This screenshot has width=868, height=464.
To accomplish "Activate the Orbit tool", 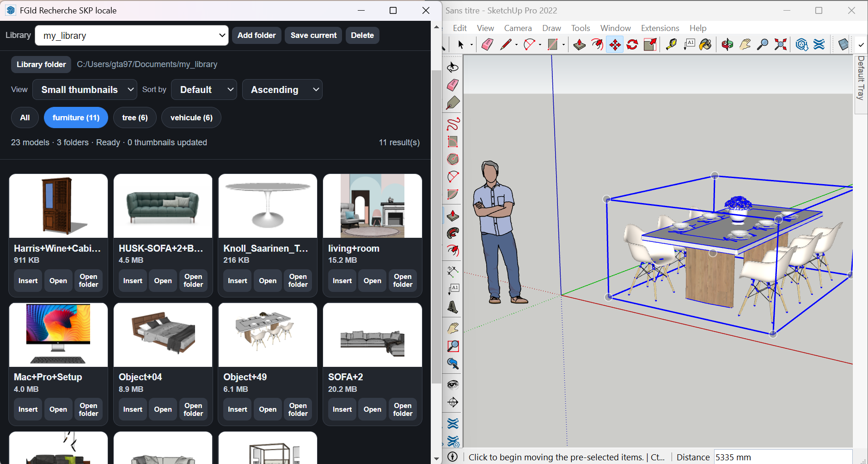I will click(727, 44).
